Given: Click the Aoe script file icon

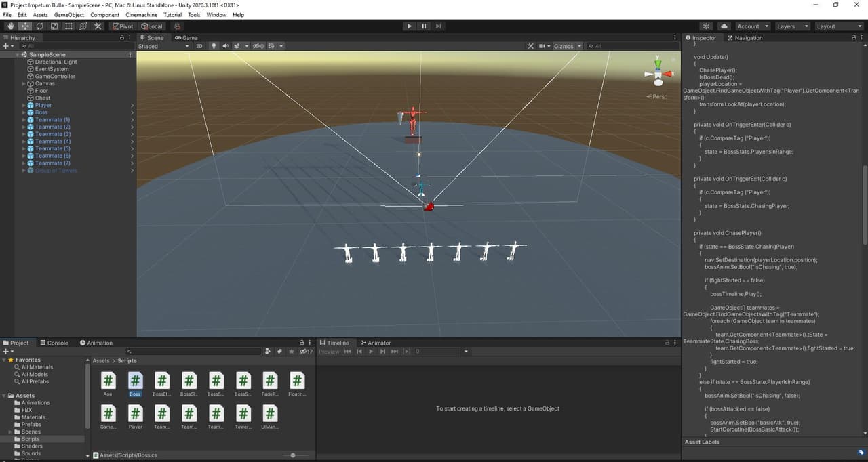Looking at the screenshot, I should [108, 381].
